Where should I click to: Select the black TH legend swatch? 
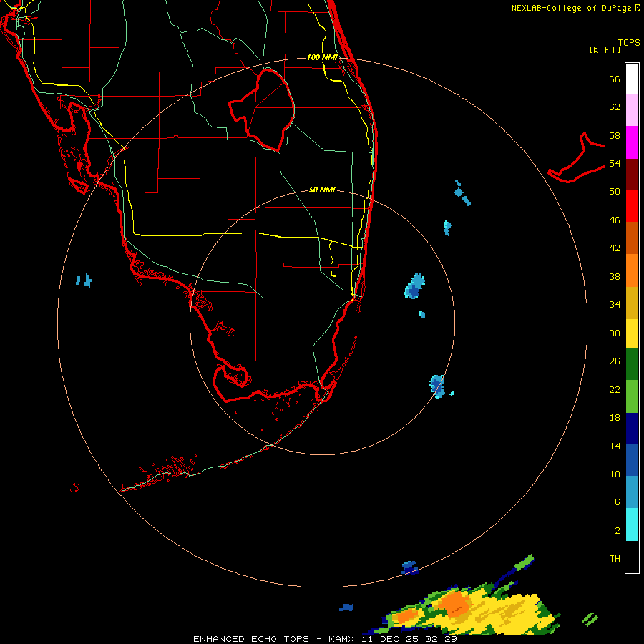(632, 557)
